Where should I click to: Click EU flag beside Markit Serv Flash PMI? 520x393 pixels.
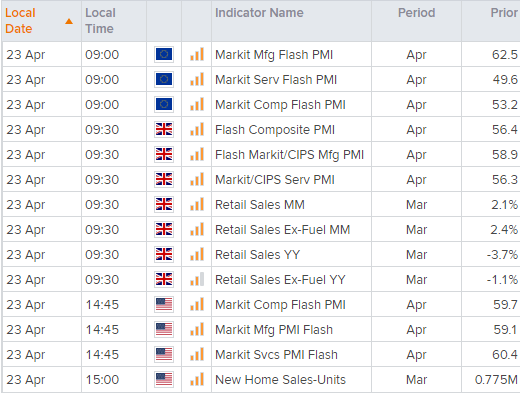point(164,79)
